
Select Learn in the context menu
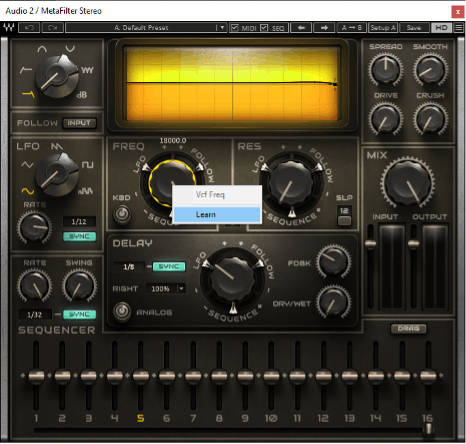coord(217,214)
